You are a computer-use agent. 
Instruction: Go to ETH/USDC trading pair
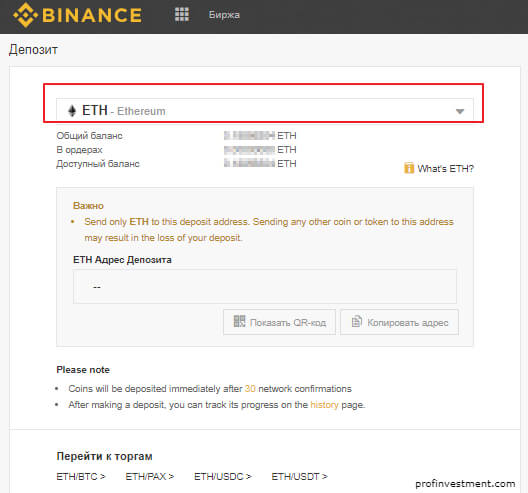(223, 476)
